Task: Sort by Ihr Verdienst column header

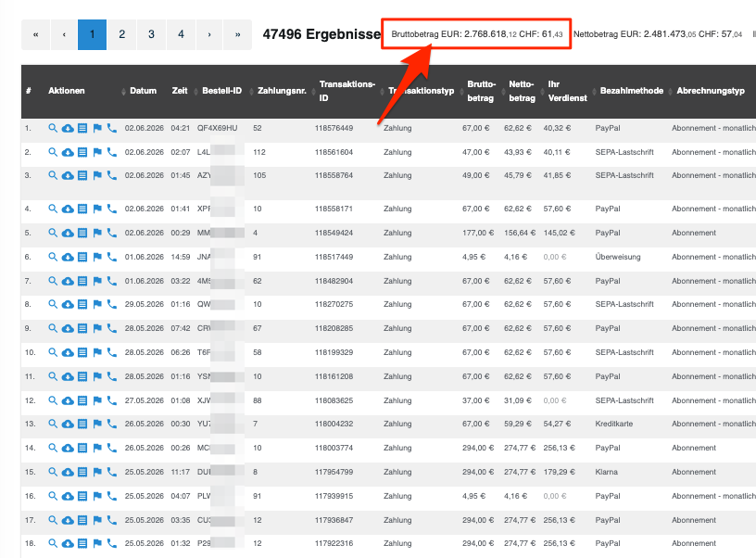Action: (x=568, y=91)
